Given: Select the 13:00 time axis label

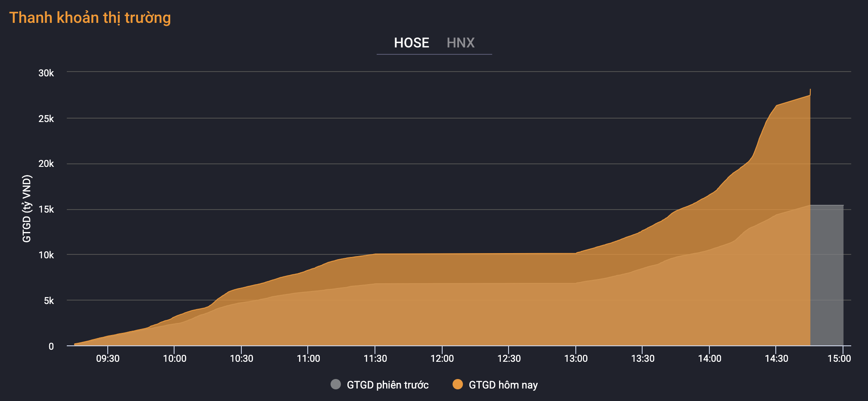Looking at the screenshot, I should (576, 359).
